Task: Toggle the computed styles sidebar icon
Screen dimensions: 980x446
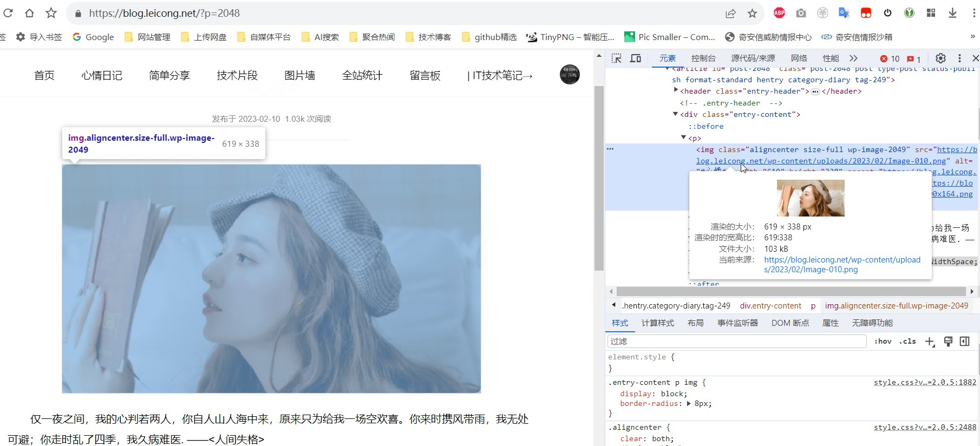Action: 964,342
